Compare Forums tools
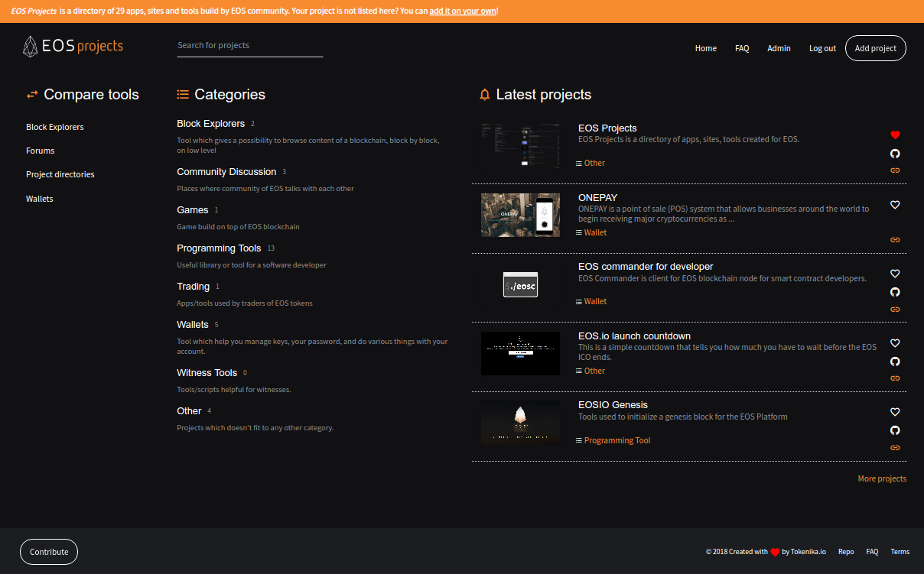Viewport: 924px width, 574px height. [41, 151]
